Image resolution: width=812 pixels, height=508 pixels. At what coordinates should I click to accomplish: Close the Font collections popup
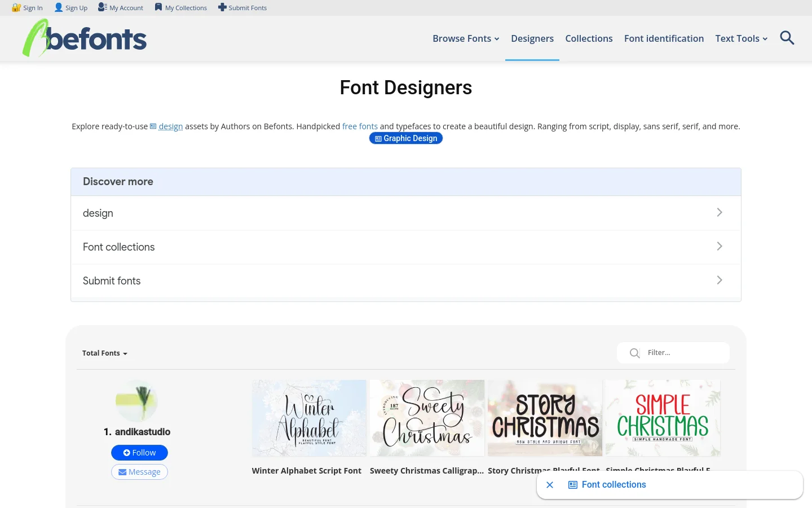550,485
